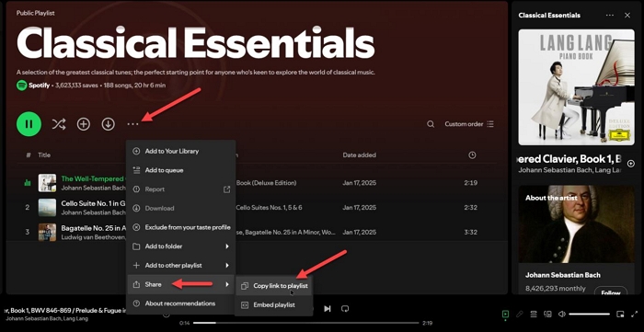
Task: Toggle shuffle for the playlist
Action: pyautogui.click(x=59, y=124)
